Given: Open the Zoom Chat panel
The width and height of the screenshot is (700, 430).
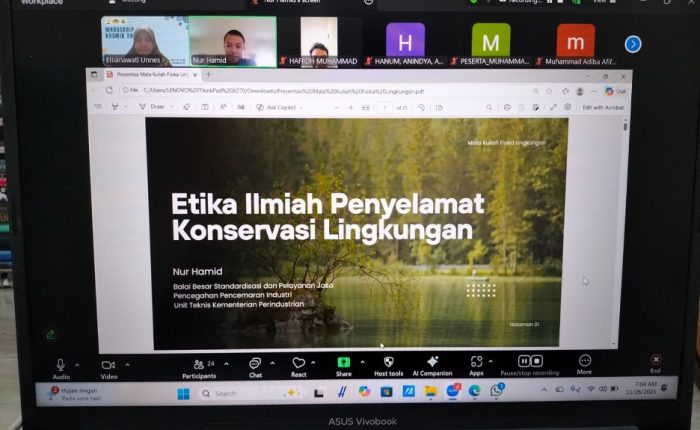Looking at the screenshot, I should (254, 365).
